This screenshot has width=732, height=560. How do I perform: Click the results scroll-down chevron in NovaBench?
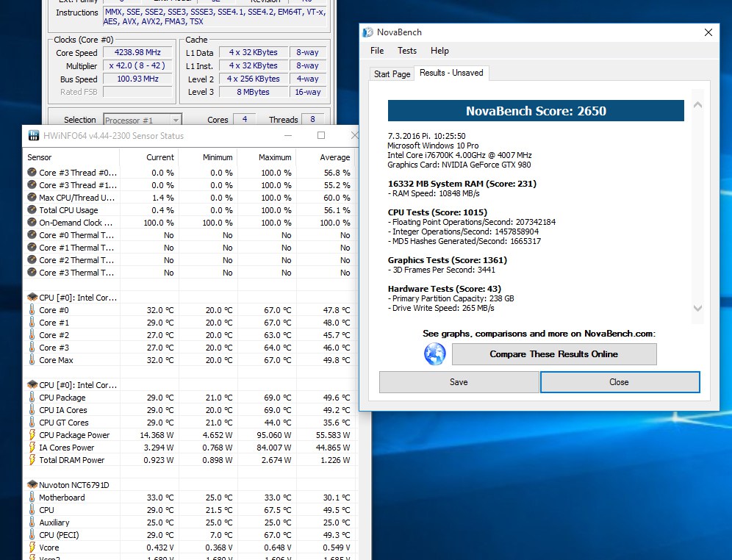click(x=698, y=308)
